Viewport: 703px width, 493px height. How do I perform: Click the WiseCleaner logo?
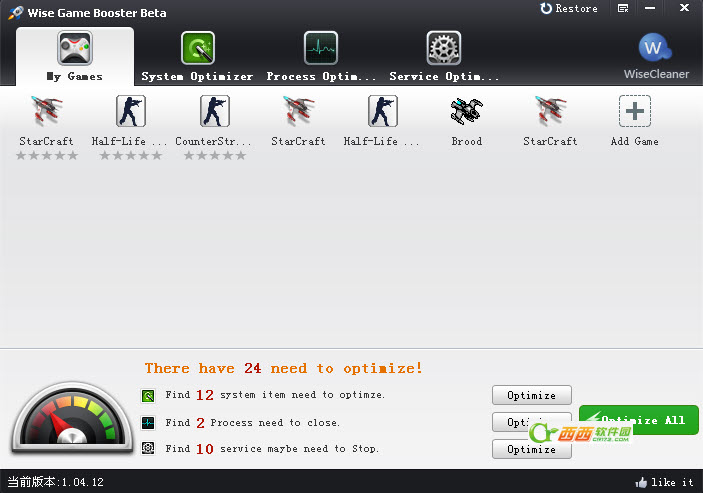[656, 56]
